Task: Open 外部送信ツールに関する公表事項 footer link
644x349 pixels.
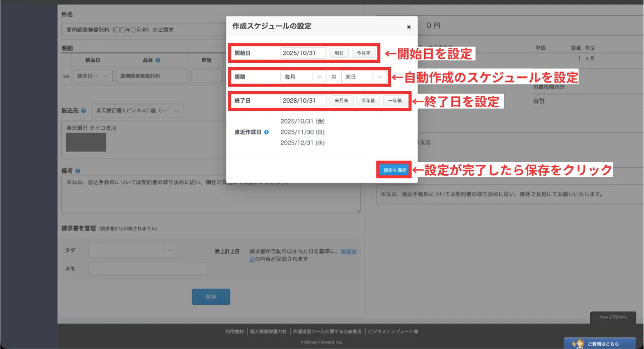Action: [328, 332]
